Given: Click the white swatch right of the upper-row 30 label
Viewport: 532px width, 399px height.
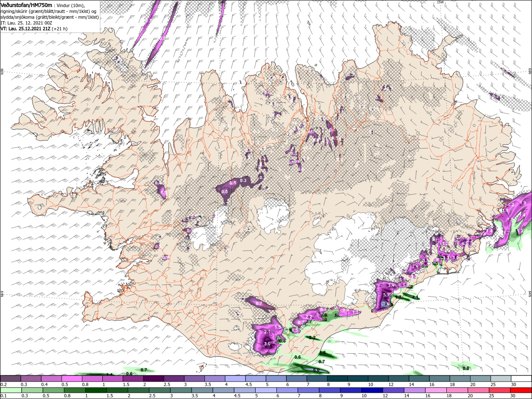Looking at the screenshot, I should pyautogui.click(x=521, y=379).
